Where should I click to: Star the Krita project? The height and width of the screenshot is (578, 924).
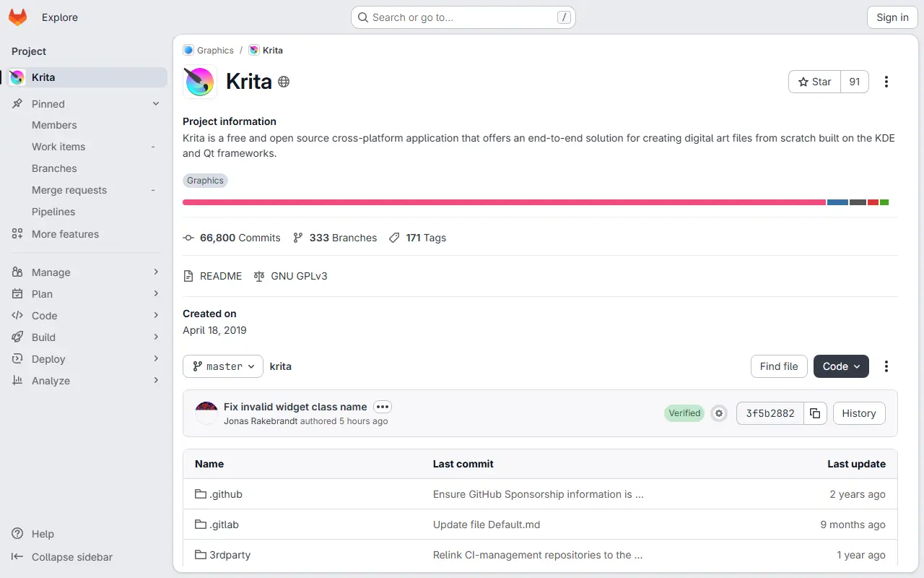(x=814, y=82)
